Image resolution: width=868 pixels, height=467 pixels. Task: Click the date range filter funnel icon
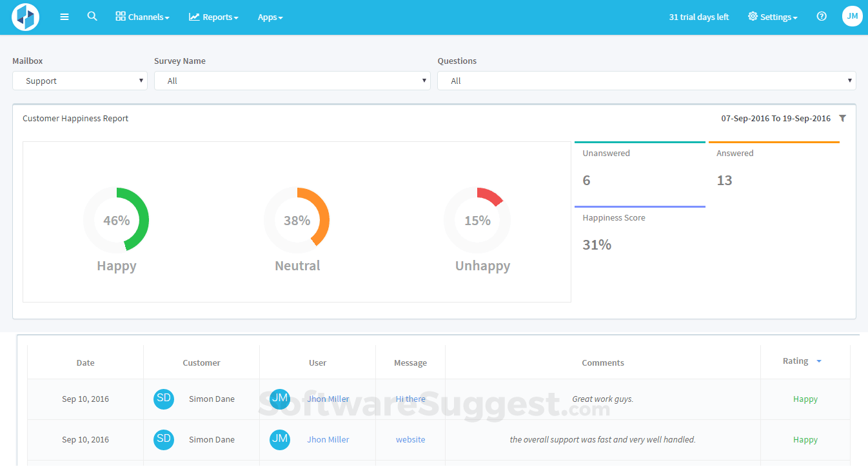pyautogui.click(x=842, y=119)
